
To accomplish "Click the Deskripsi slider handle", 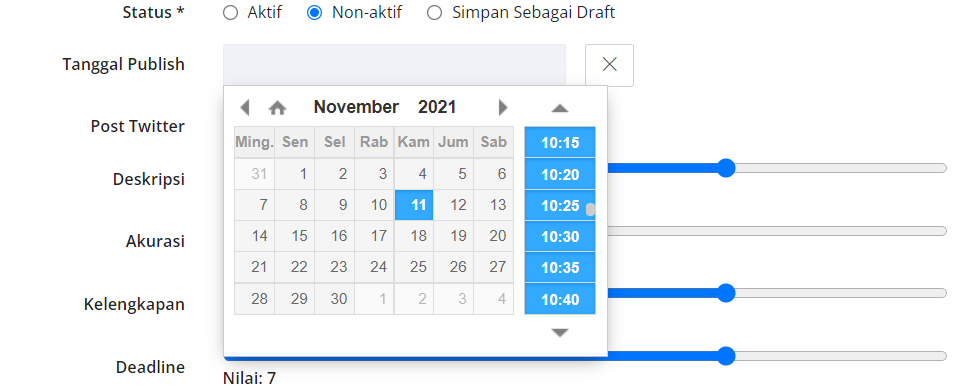I will [x=726, y=168].
